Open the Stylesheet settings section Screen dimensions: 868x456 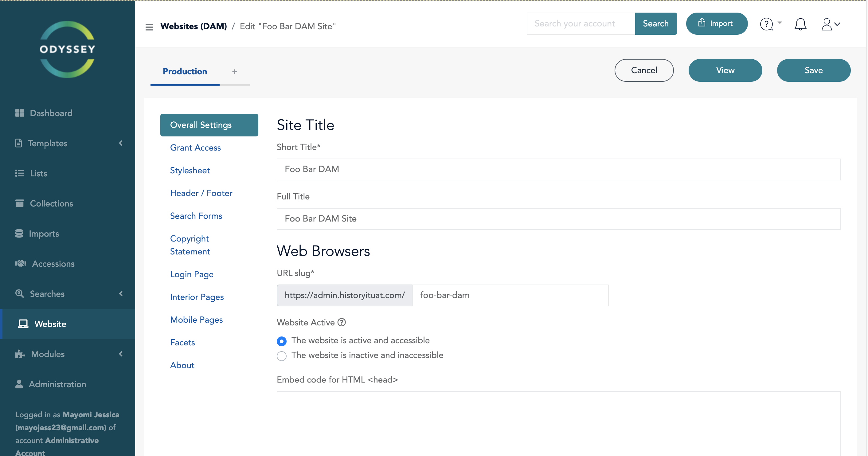(x=190, y=171)
